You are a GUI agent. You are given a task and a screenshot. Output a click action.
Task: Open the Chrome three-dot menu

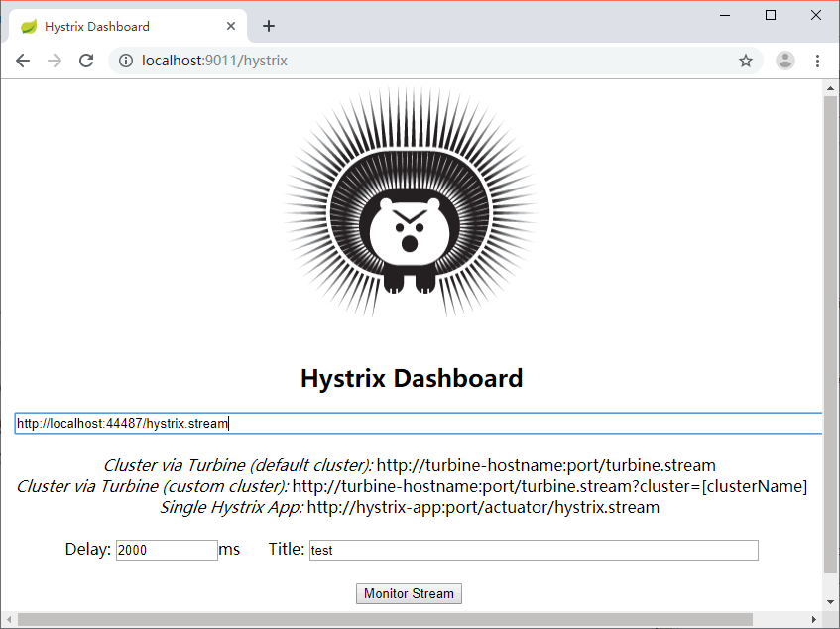point(817,61)
